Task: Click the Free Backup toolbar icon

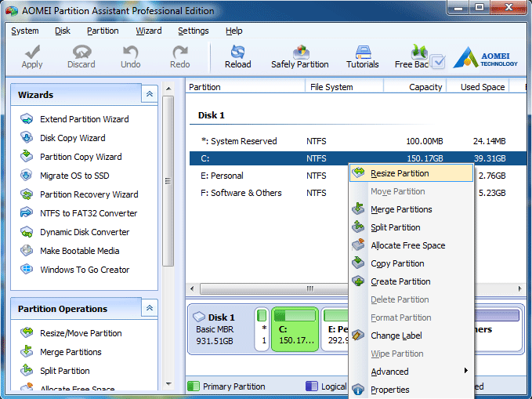Action: (x=419, y=52)
